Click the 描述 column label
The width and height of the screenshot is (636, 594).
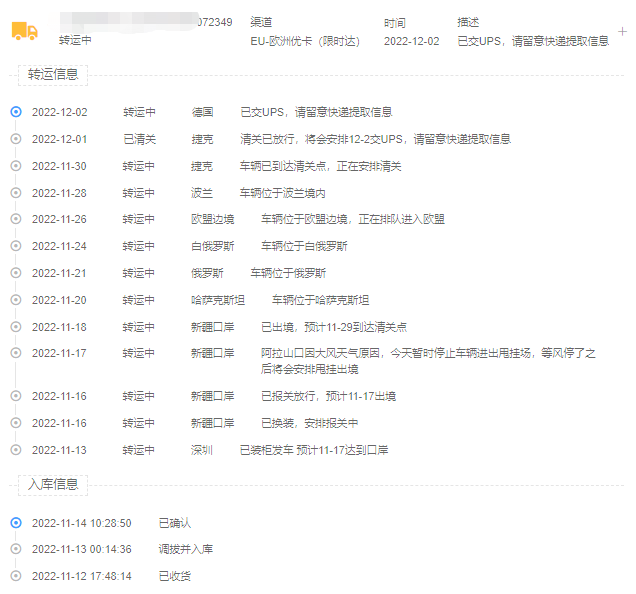(468, 22)
